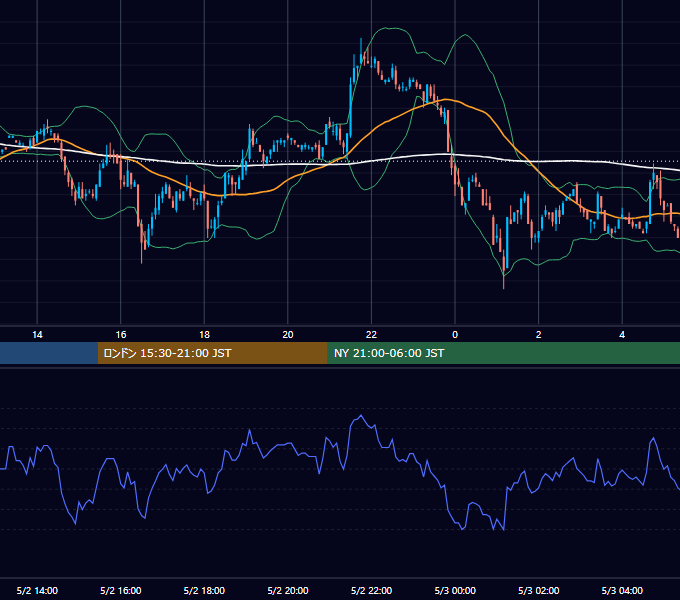This screenshot has height=600, width=680.
Task: Click the 5/2 14:00 date label
Action: (x=37, y=590)
